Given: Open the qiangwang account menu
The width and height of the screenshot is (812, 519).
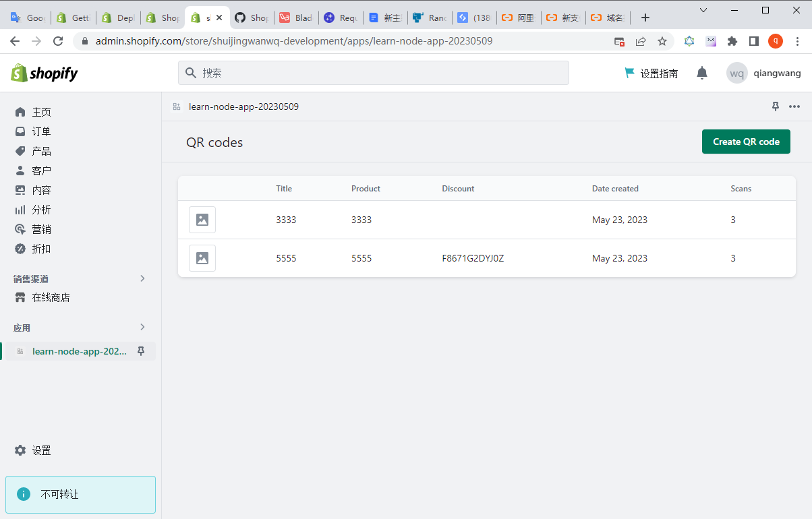Looking at the screenshot, I should 763,73.
